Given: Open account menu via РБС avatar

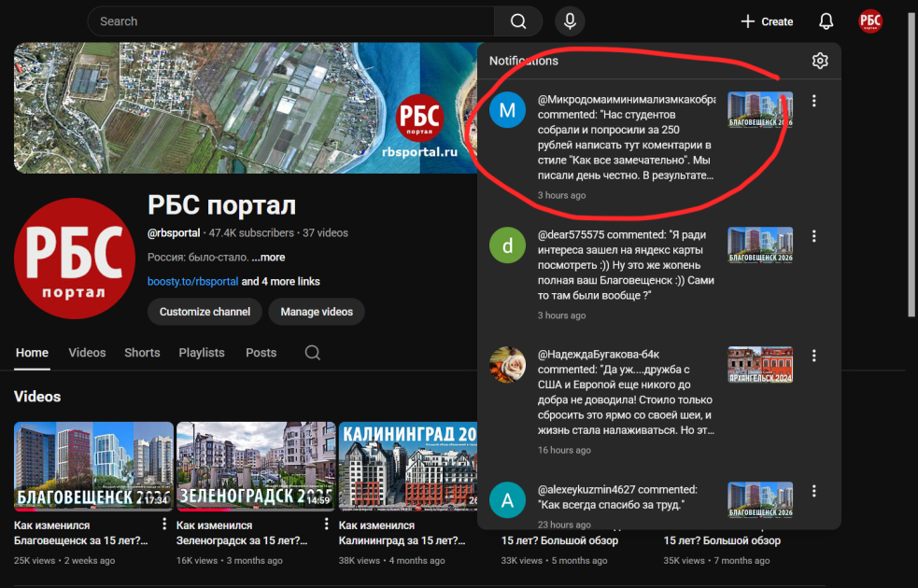Looking at the screenshot, I should click(870, 21).
